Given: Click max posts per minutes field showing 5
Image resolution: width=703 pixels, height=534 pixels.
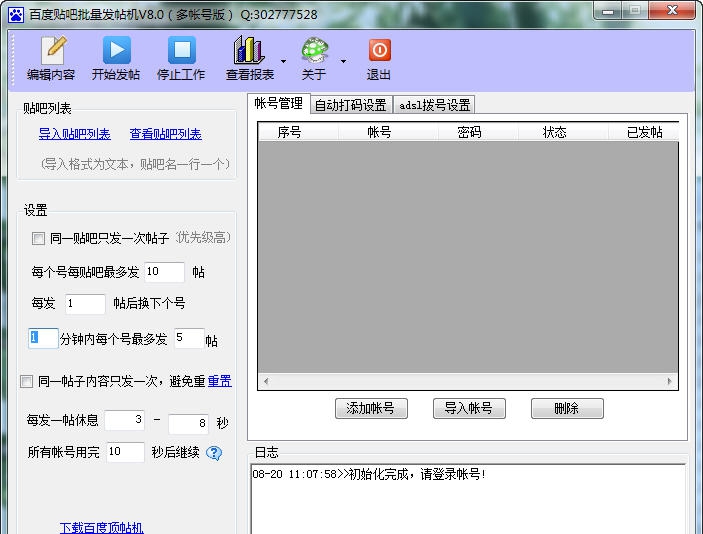Looking at the screenshot, I should (x=189, y=338).
